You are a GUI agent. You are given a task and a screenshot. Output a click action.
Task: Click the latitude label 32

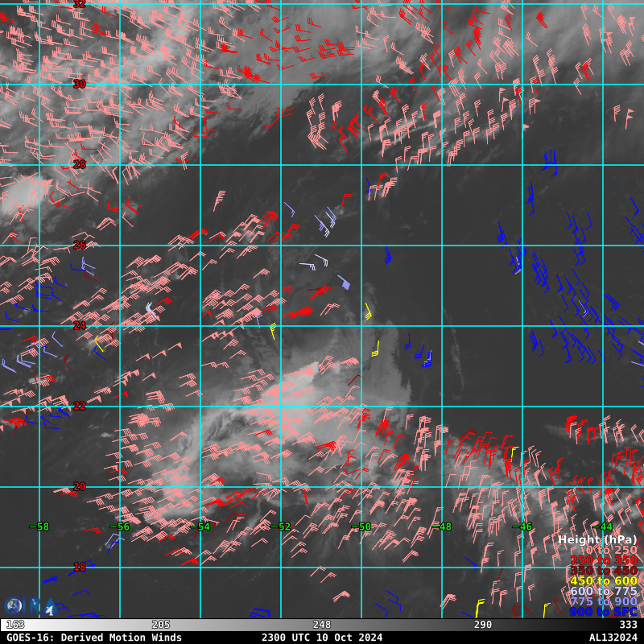[x=79, y=4]
